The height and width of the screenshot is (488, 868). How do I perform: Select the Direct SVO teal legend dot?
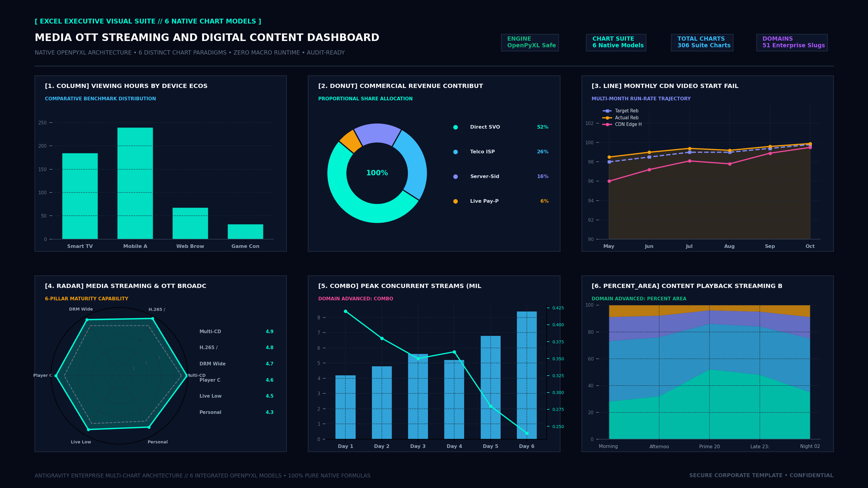click(456, 127)
